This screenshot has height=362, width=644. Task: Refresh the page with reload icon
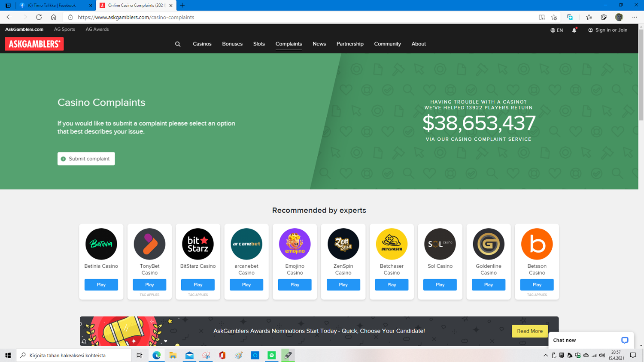(x=39, y=17)
